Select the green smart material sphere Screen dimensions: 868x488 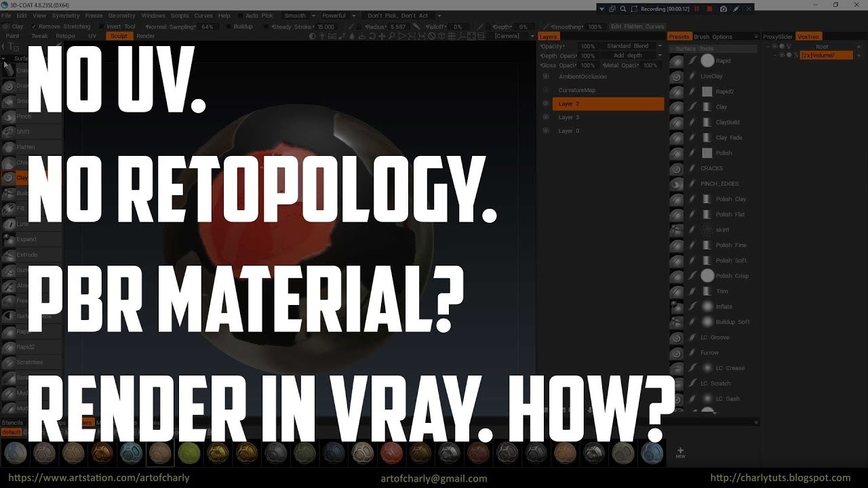(189, 453)
